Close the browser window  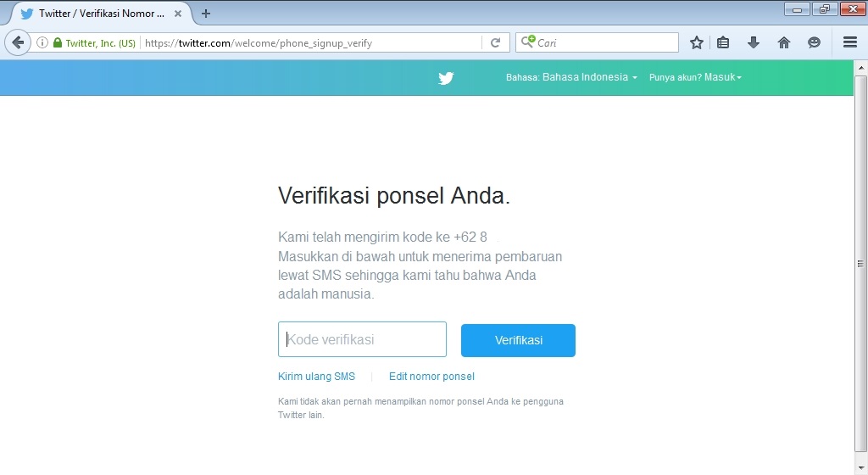pos(853,8)
